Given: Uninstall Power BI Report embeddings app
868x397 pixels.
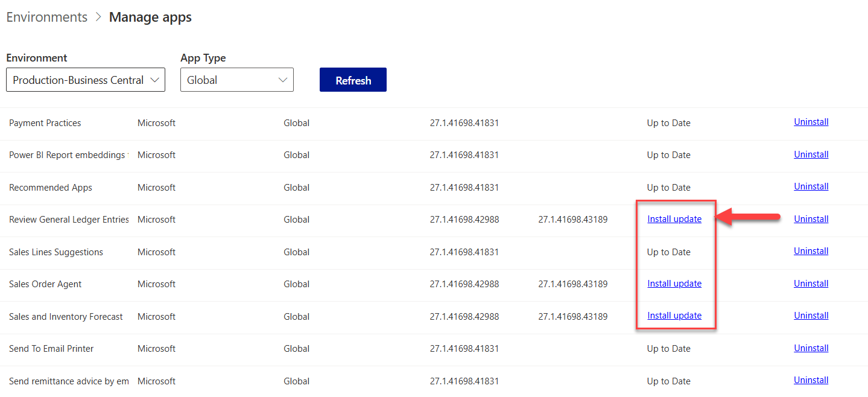Looking at the screenshot, I should tap(811, 154).
